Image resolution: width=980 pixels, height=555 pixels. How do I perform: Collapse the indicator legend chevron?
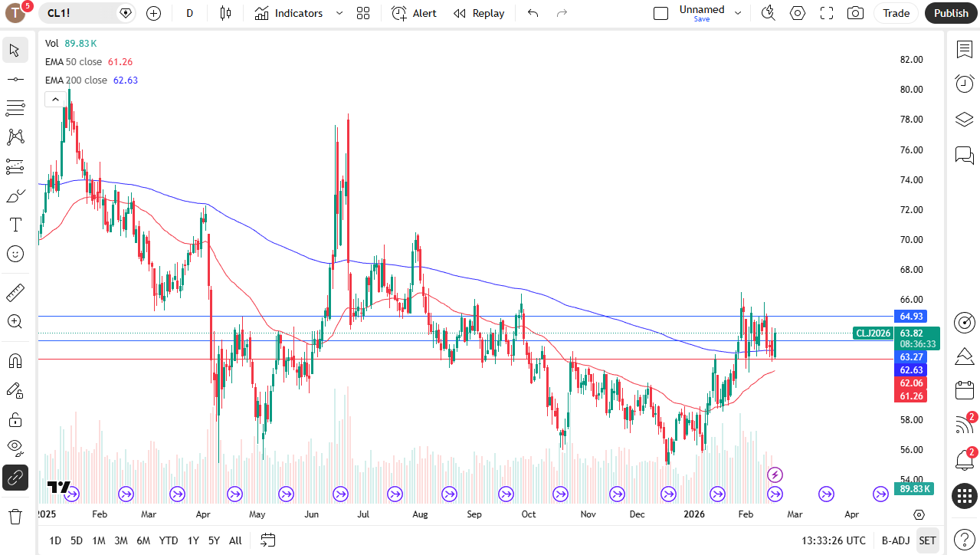(x=55, y=99)
